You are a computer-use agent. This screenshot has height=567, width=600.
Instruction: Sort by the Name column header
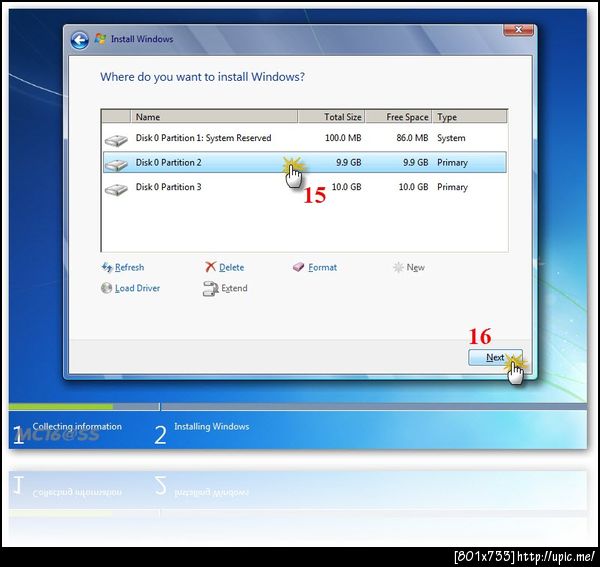(214, 117)
